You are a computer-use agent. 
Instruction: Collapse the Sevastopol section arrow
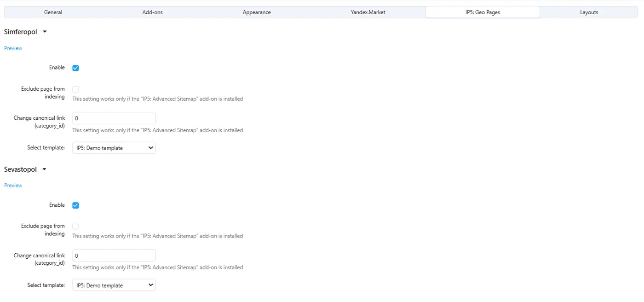pos(44,169)
